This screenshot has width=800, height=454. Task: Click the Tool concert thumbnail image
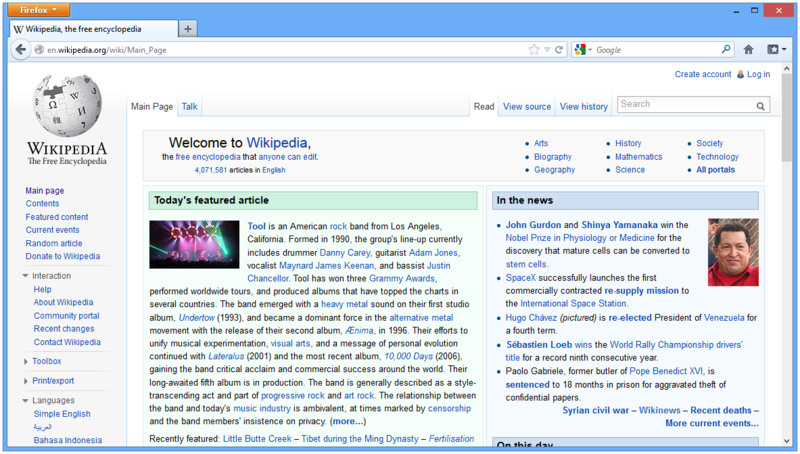(194, 244)
